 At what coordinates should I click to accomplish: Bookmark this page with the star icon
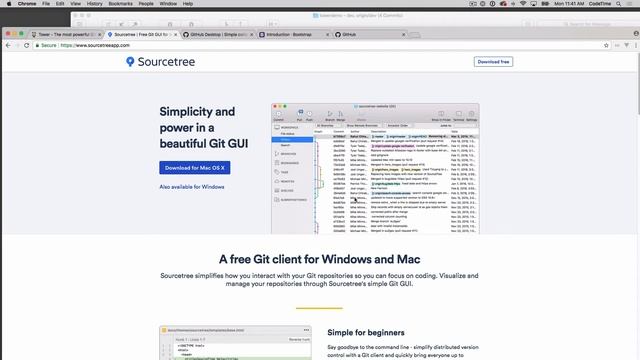[606, 45]
